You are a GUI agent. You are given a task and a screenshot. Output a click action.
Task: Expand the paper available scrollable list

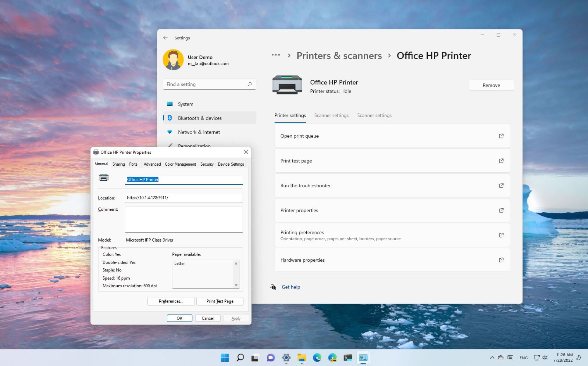pos(235,285)
